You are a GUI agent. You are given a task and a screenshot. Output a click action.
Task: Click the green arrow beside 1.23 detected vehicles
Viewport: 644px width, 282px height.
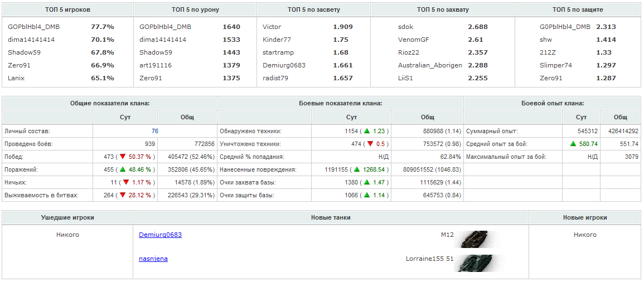[x=367, y=131]
